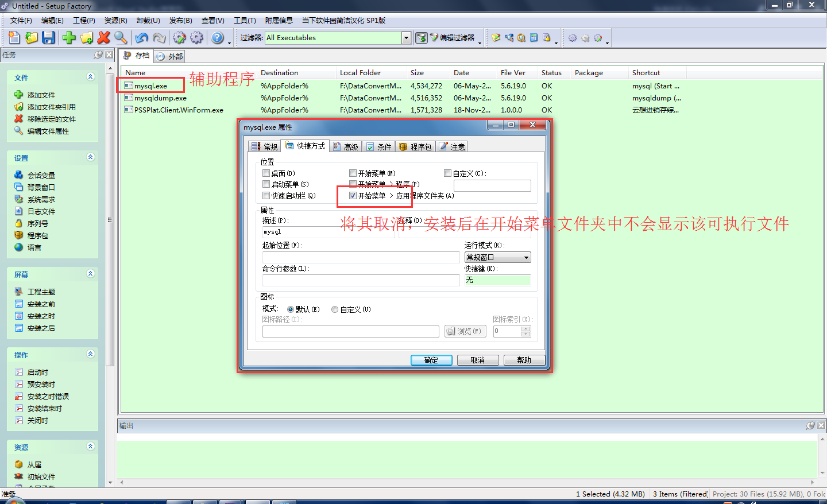Enable the 桌面(D) shortcut checkbox
The height and width of the screenshot is (504, 827).
pos(266,173)
